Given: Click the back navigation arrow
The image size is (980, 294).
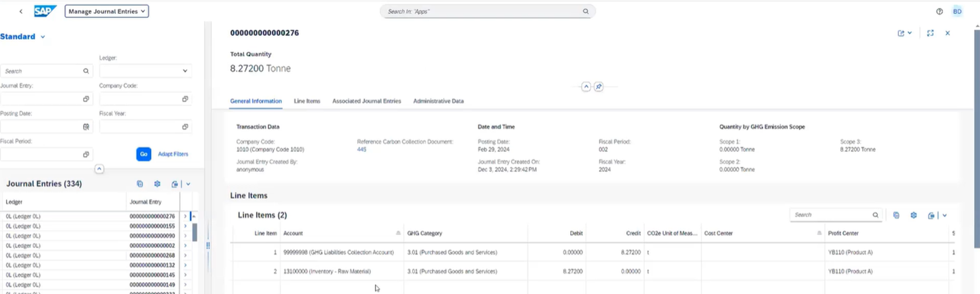Looking at the screenshot, I should click(21, 11).
